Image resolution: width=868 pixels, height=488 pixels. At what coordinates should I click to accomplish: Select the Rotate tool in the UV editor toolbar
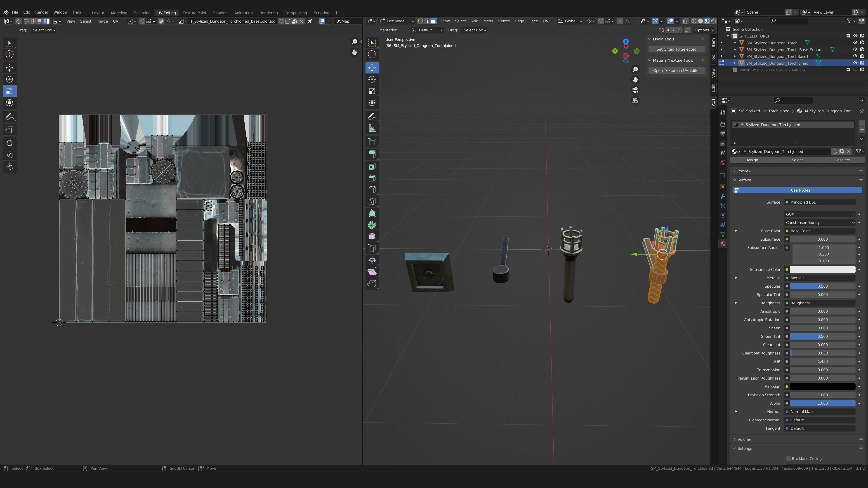pos(9,80)
